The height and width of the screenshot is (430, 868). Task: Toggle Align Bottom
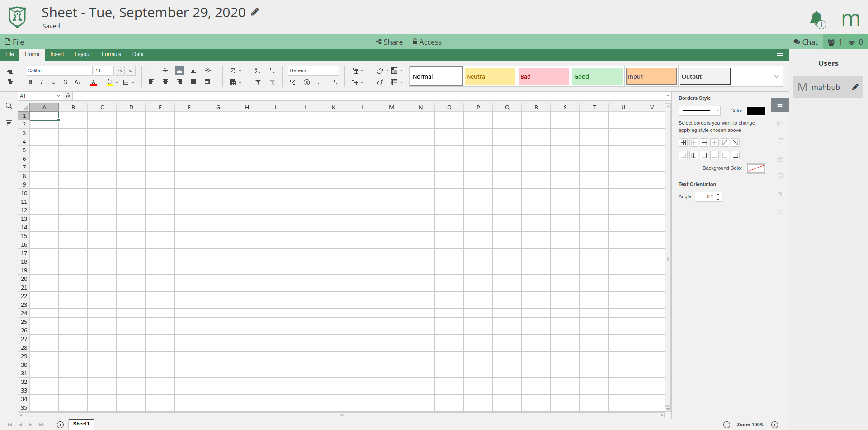(179, 71)
